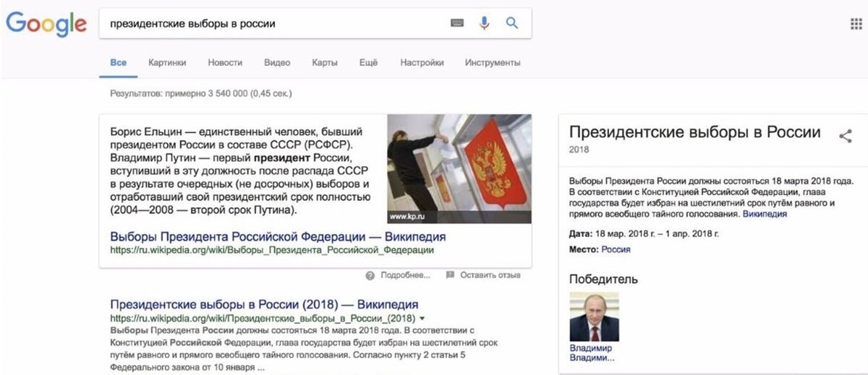Click the Google logo
Viewport: 868px width, 375px height.
pos(46,24)
